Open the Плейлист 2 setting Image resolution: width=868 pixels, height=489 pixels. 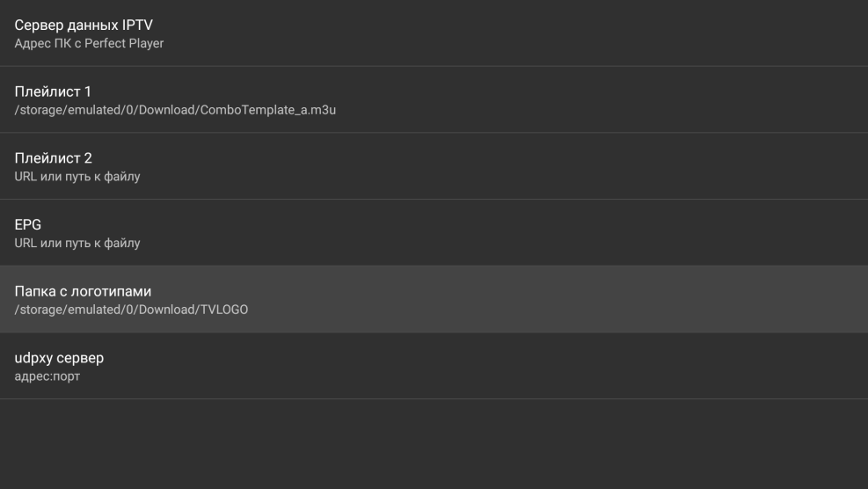[x=434, y=166]
